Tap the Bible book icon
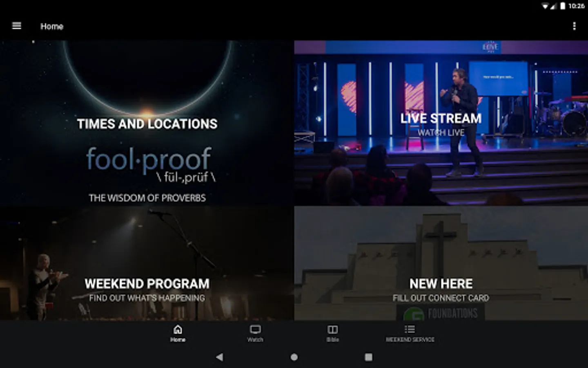Viewport: 588px width, 368px height. click(x=333, y=329)
